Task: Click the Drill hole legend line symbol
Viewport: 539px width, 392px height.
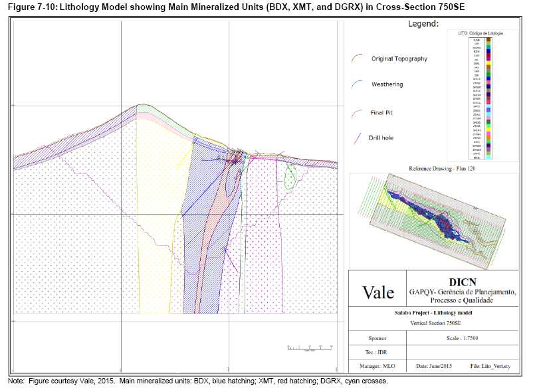Action: [x=356, y=138]
